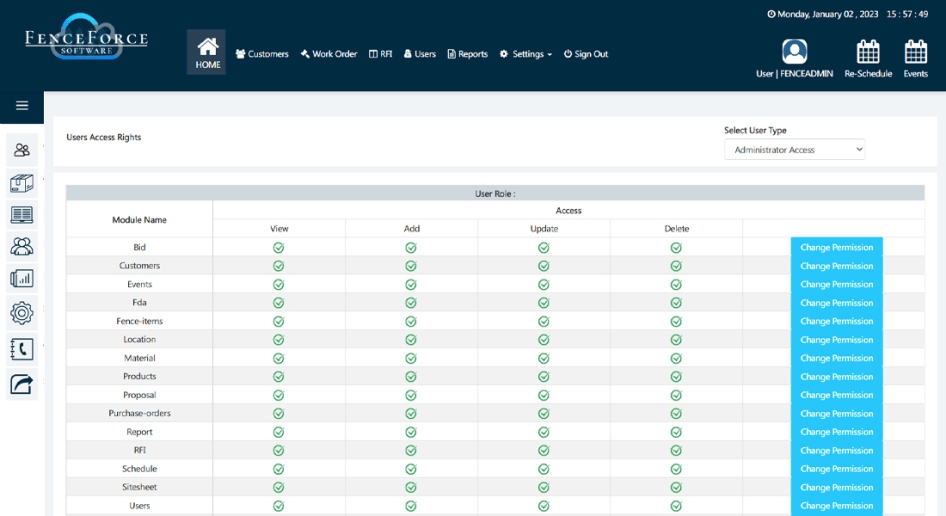Click Change Permission for Customers
The width and height of the screenshot is (946, 516).
click(x=837, y=266)
